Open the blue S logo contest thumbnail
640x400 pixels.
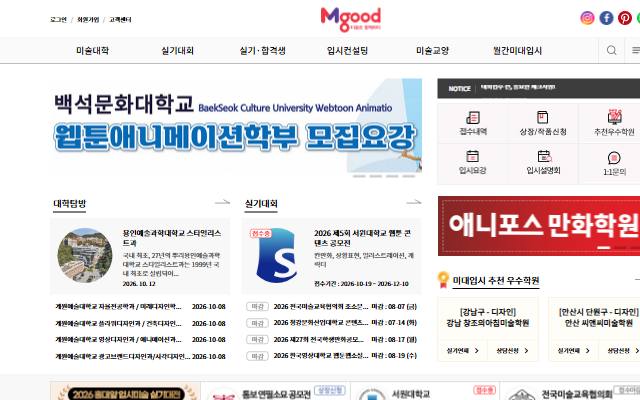pos(276,256)
